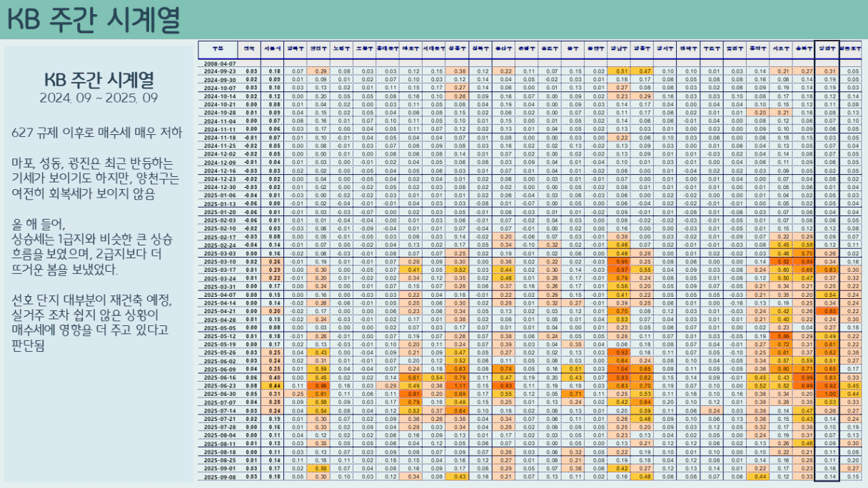Click the 2025-01-13 date cell
This screenshot has width=868, height=488.
pyautogui.click(x=220, y=203)
